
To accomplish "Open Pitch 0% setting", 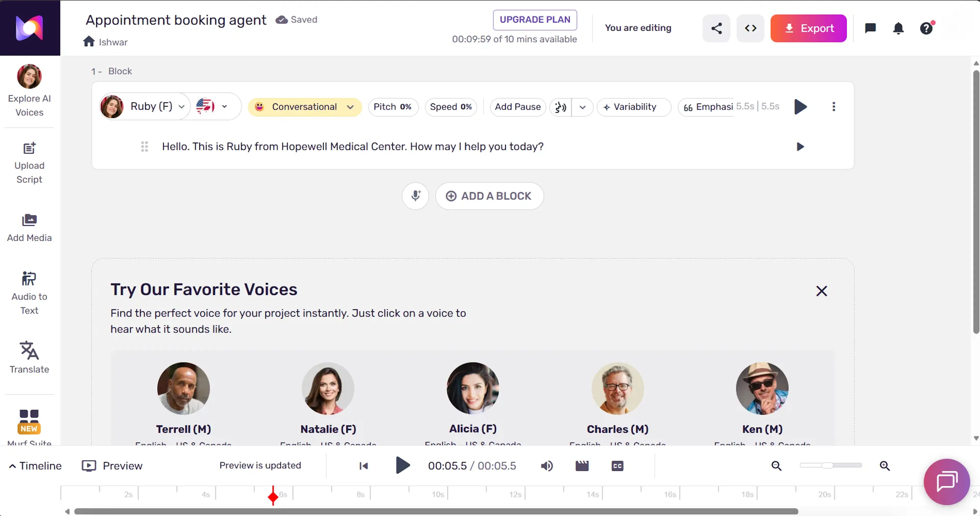I will [x=393, y=107].
